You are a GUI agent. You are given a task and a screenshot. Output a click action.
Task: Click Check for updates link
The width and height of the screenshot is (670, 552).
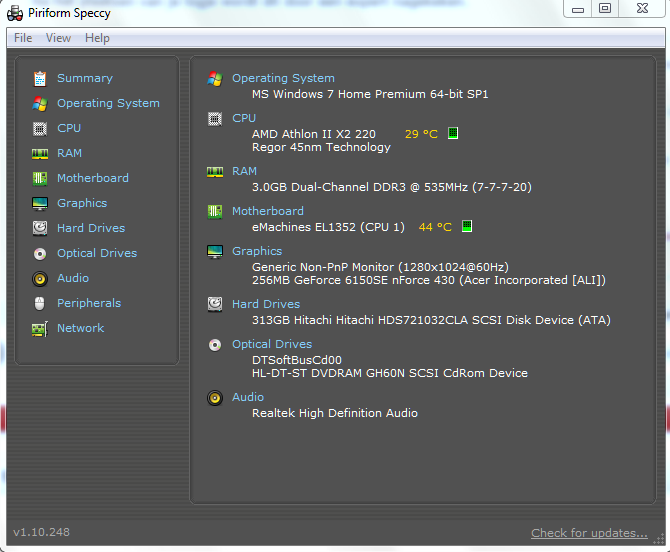(x=589, y=533)
